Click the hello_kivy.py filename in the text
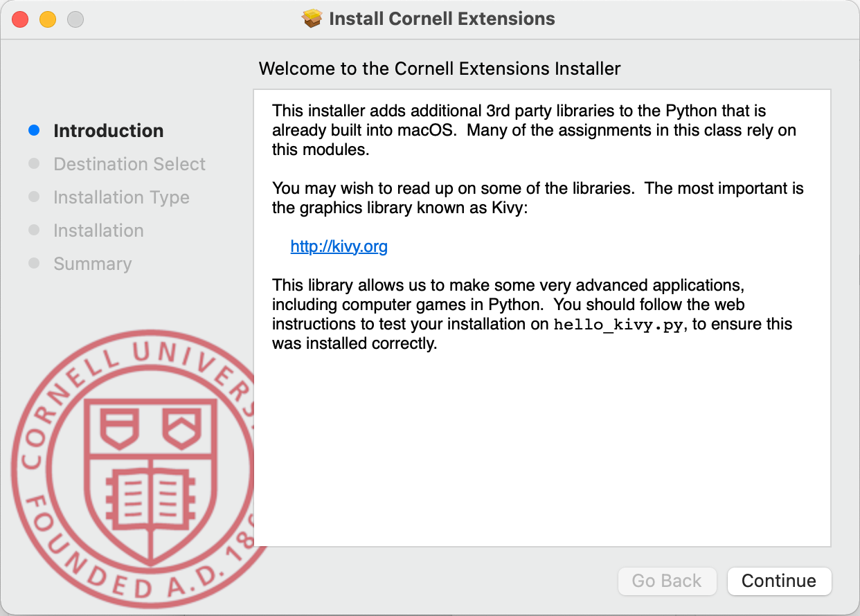 point(619,325)
